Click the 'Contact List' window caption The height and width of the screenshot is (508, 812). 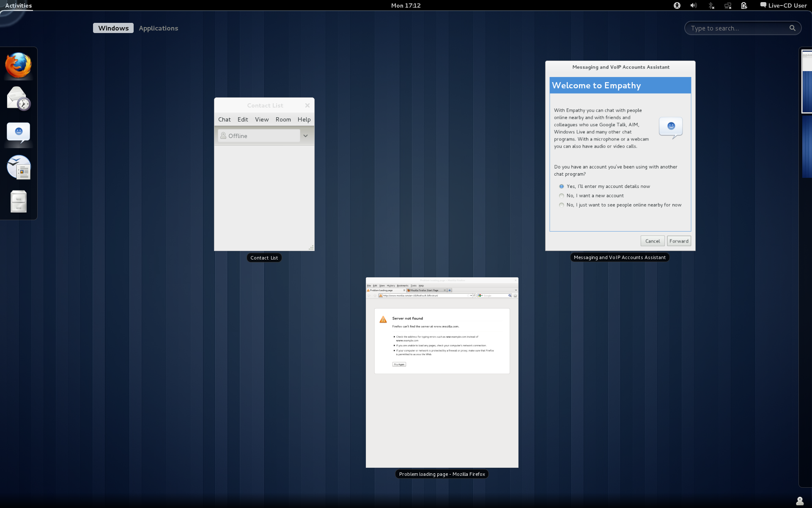264,258
